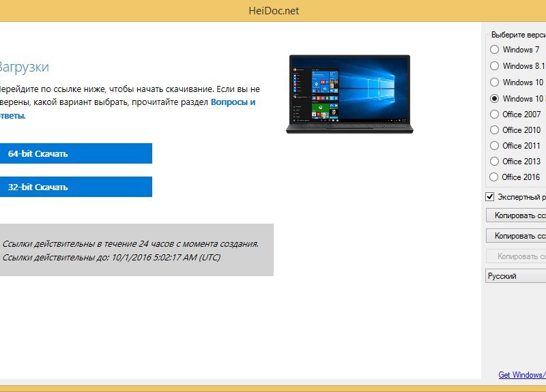Open the Русский language dropdown

[516, 276]
